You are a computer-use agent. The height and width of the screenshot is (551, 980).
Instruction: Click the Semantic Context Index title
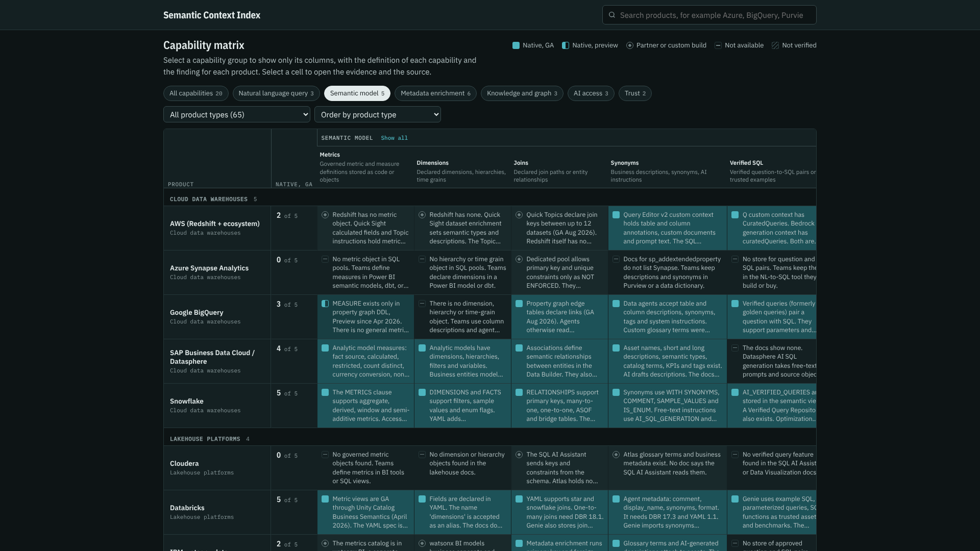click(212, 15)
